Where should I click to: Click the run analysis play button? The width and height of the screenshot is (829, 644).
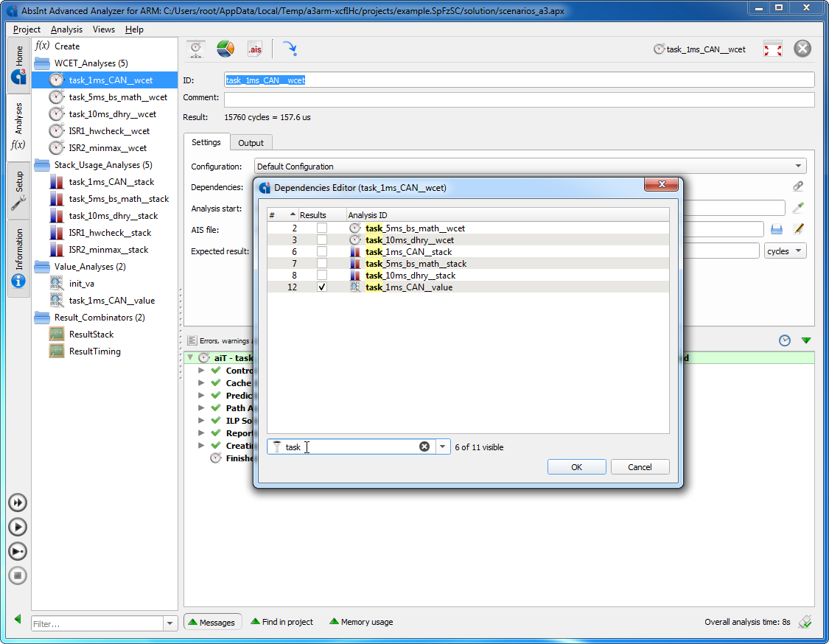[x=18, y=527]
